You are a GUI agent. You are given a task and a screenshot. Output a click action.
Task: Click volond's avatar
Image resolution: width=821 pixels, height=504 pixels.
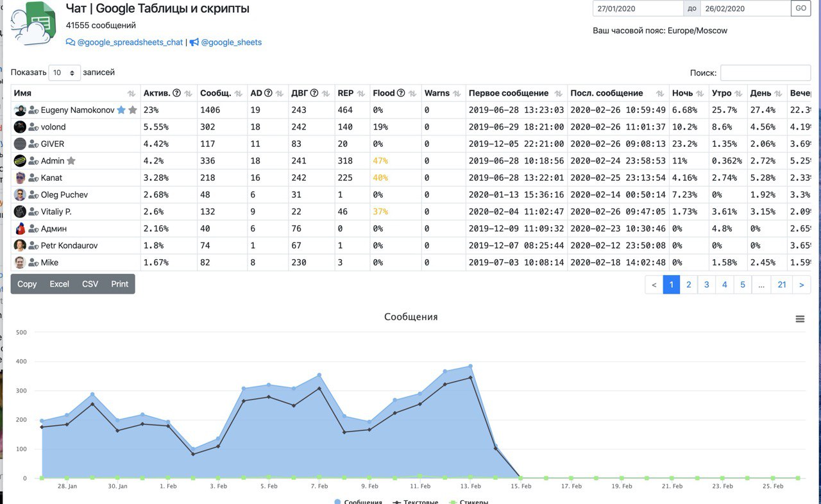click(20, 127)
